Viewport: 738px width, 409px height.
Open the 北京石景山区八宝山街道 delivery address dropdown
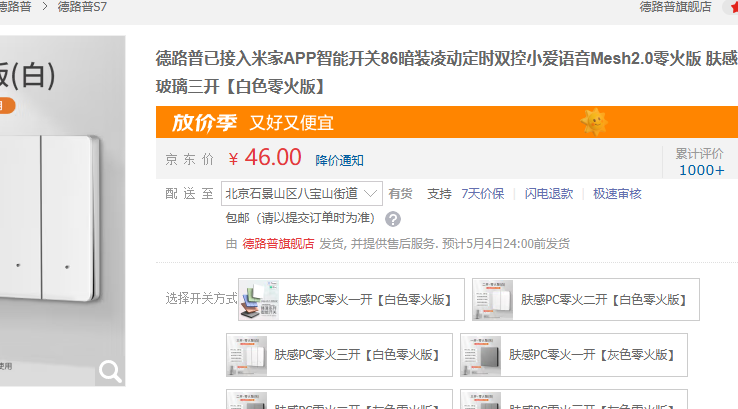pos(302,193)
